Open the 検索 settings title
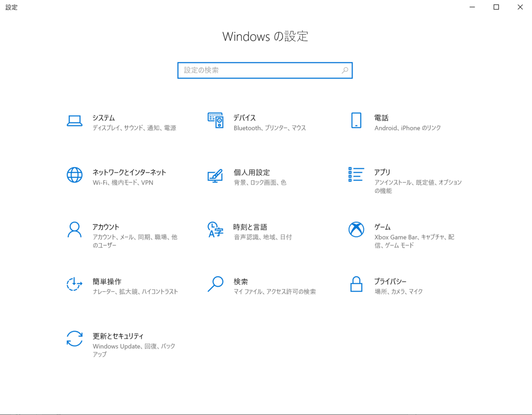The width and height of the screenshot is (532, 415). tap(241, 282)
